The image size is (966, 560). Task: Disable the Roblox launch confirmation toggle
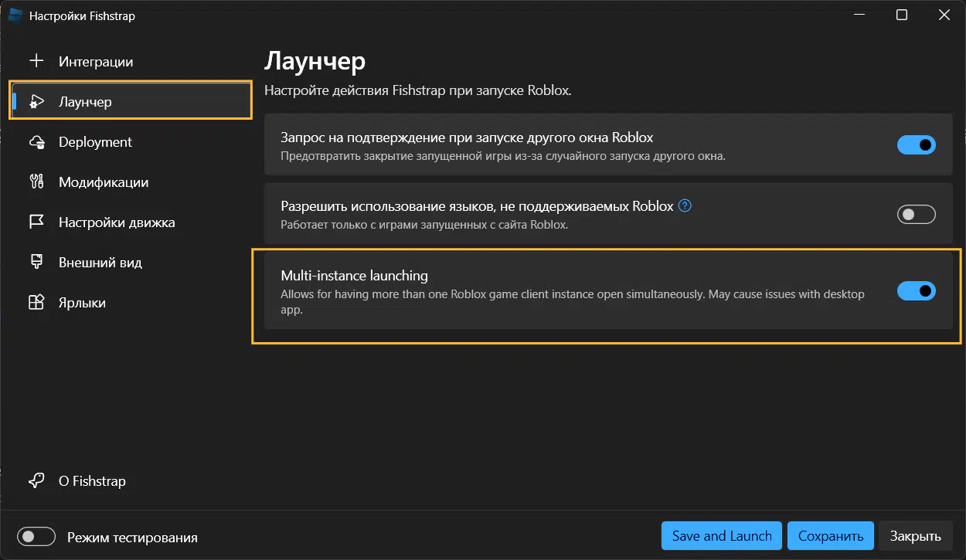click(916, 144)
